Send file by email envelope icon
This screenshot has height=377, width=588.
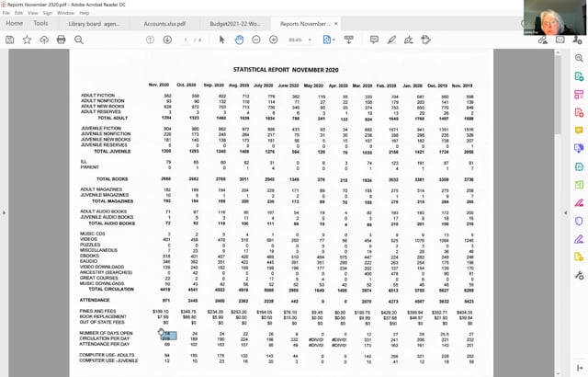[560, 40]
